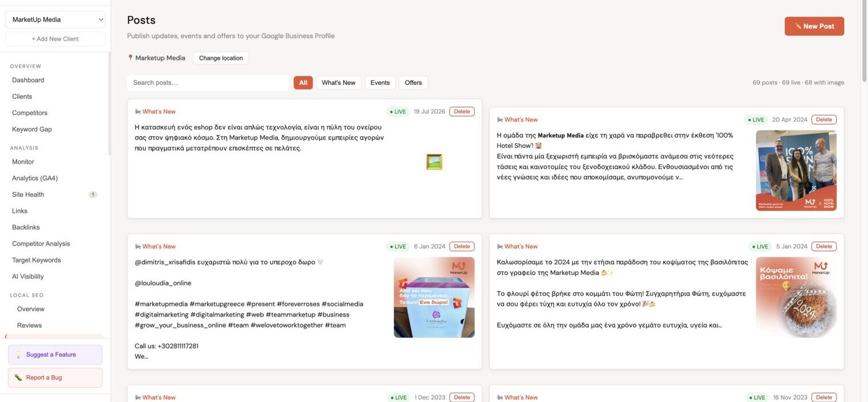
Task: Filter posts by Offers
Action: coord(413,83)
